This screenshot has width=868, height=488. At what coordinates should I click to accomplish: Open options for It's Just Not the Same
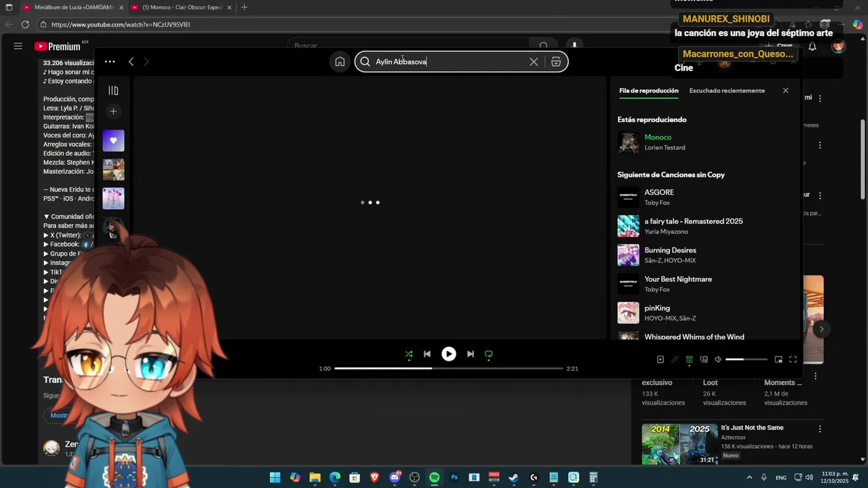point(820,429)
